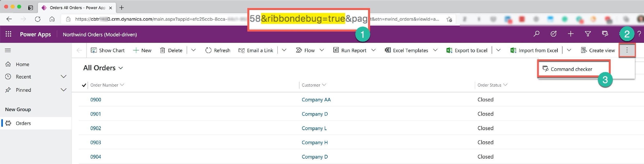Open order 0901

coord(96,114)
